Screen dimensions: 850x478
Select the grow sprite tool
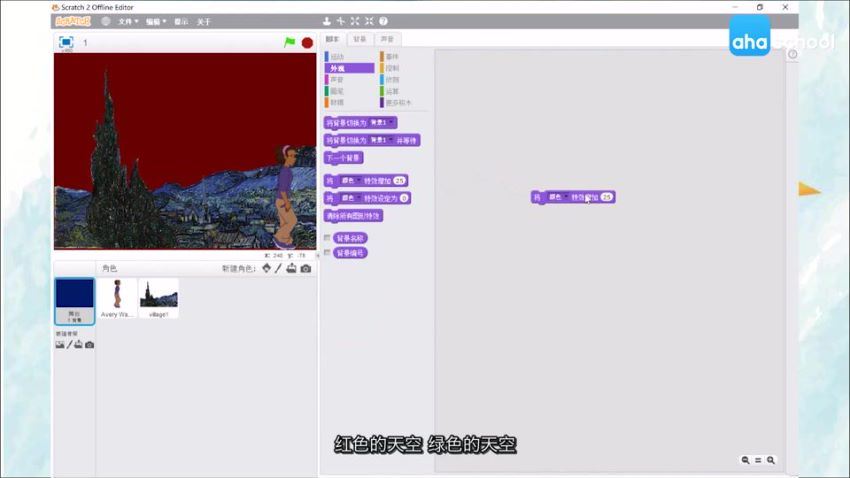(355, 21)
